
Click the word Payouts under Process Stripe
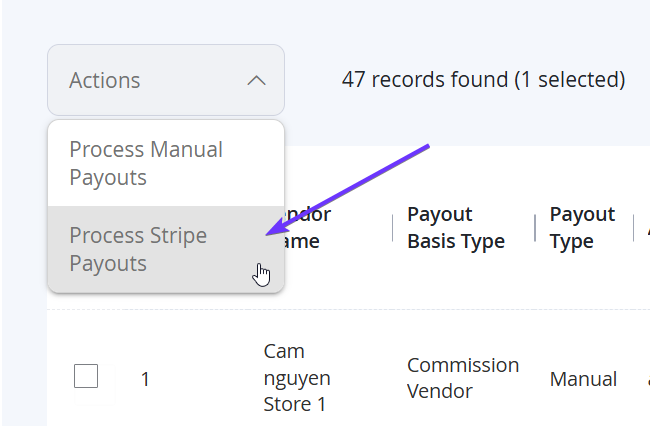coord(108,264)
